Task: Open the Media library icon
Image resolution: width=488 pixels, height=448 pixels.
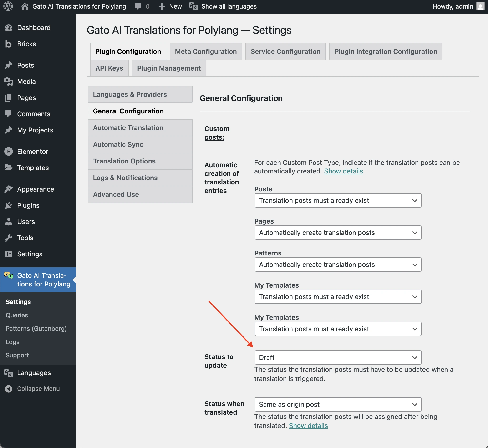Action: 9,81
